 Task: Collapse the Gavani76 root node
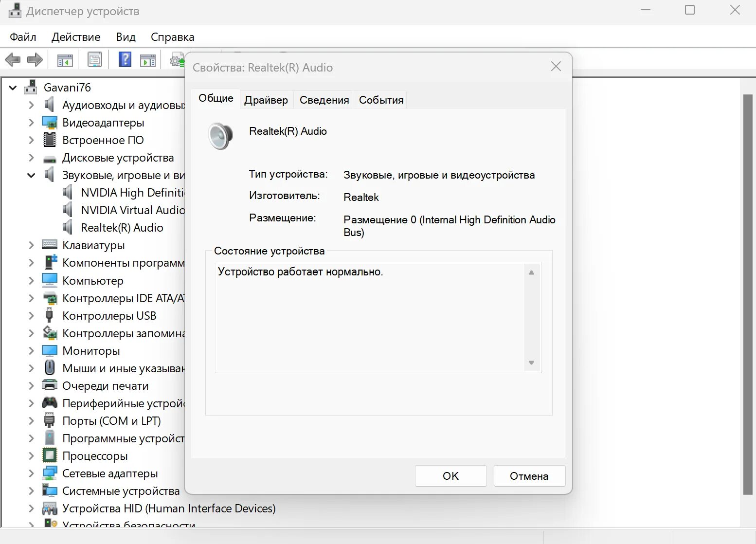point(13,88)
